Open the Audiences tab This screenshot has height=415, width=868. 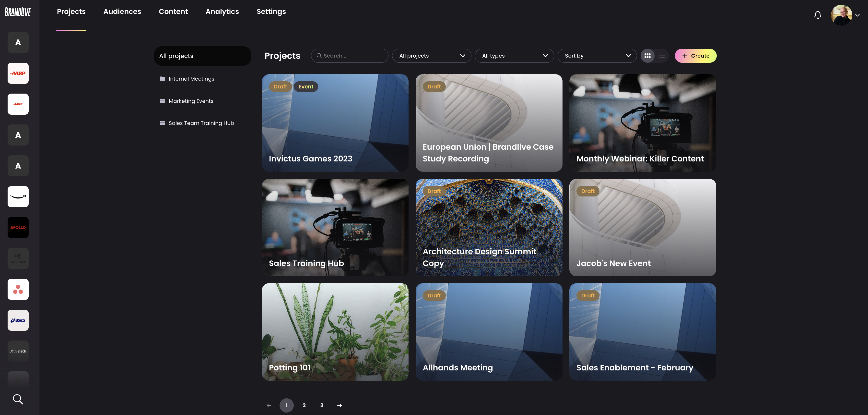pos(122,12)
